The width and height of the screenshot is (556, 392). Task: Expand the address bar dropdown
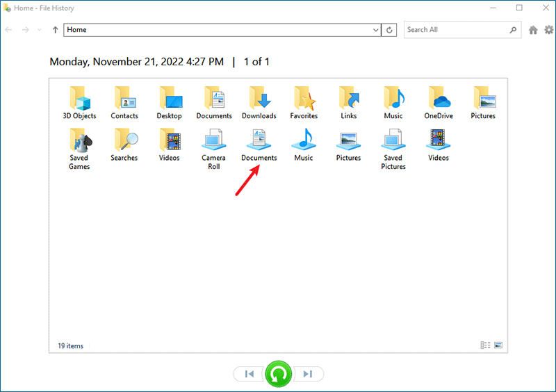(375, 30)
